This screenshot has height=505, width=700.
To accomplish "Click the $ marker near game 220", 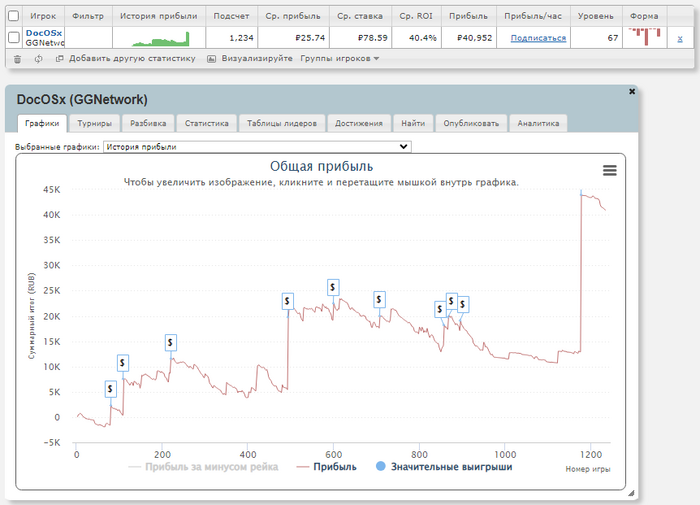I will click(x=170, y=342).
